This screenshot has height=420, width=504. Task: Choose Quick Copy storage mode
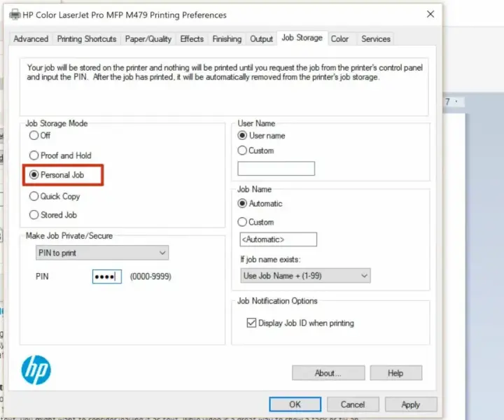[55, 196]
